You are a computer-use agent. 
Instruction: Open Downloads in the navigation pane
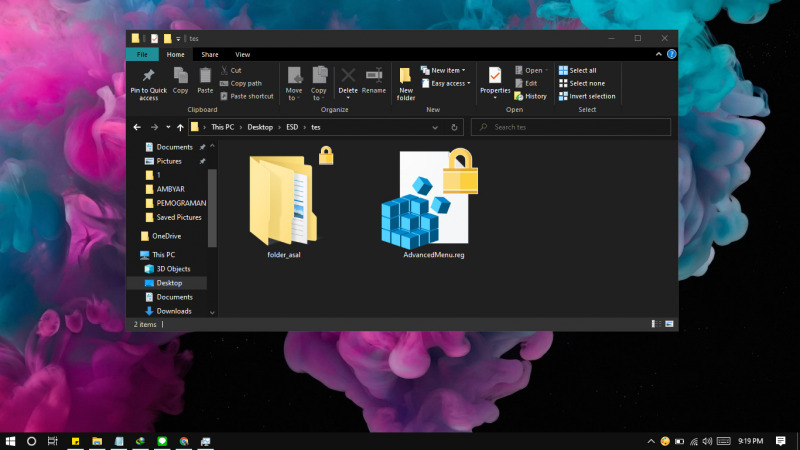173,311
